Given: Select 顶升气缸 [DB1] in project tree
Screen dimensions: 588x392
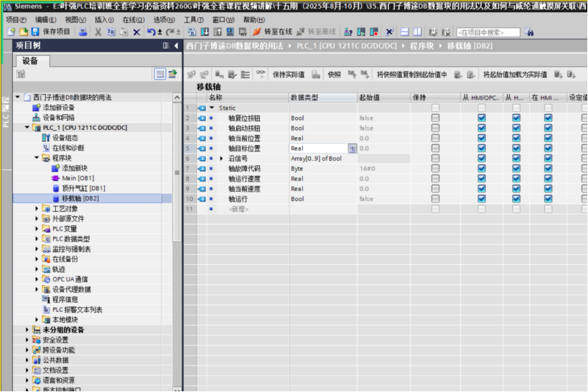Looking at the screenshot, I should [x=83, y=188].
